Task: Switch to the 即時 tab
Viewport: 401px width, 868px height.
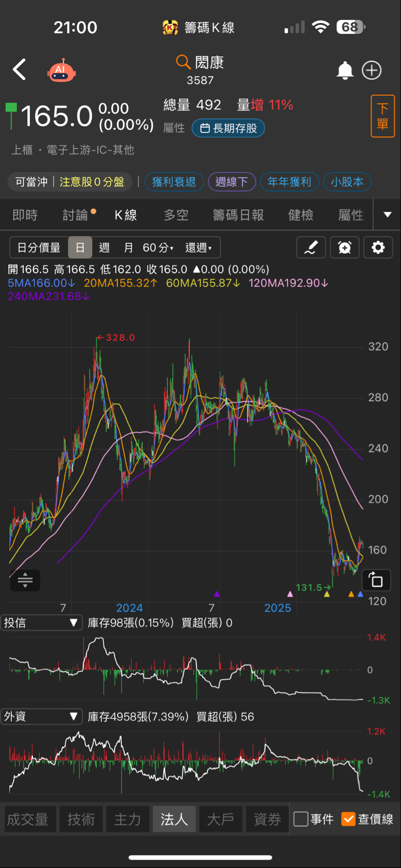Action: (25, 215)
